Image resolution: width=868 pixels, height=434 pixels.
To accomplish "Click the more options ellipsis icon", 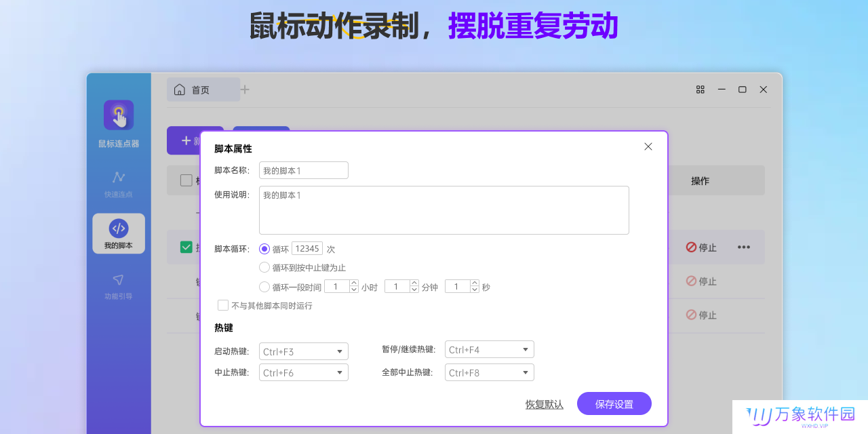I will tap(744, 247).
